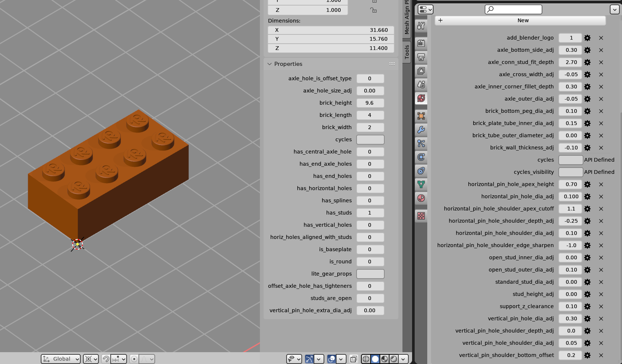
Task: Click the axle_cross_width_adj value field
Action: 570,74
